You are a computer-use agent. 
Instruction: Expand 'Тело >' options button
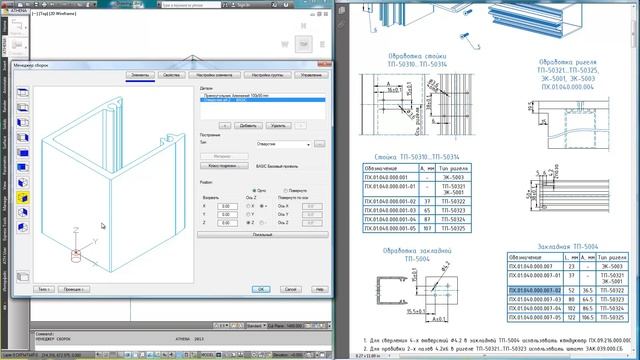tap(44, 289)
